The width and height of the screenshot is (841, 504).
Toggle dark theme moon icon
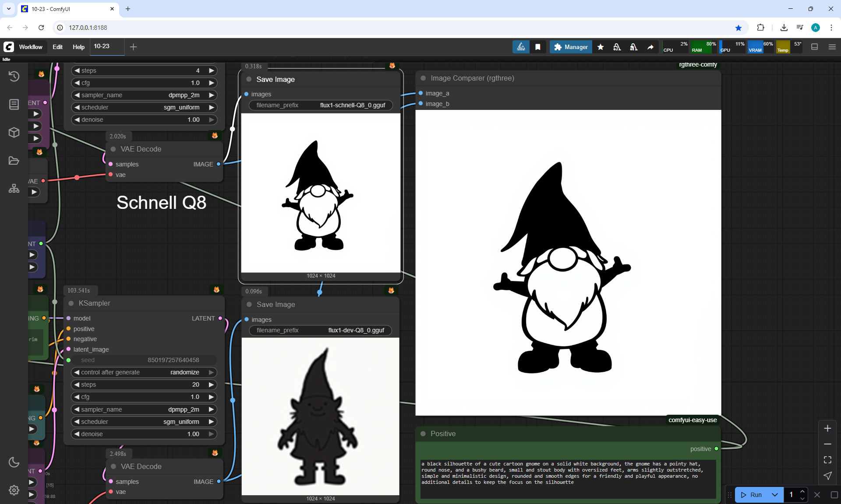(14, 462)
